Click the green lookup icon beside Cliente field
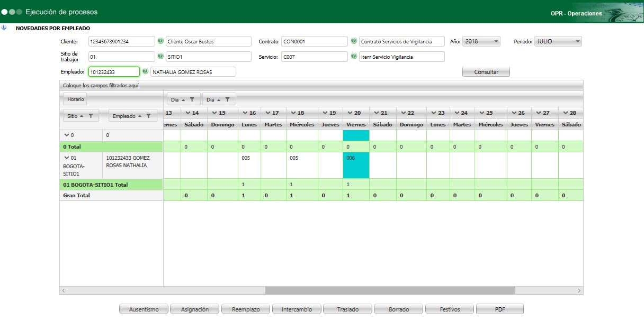644x330 pixels. point(160,41)
